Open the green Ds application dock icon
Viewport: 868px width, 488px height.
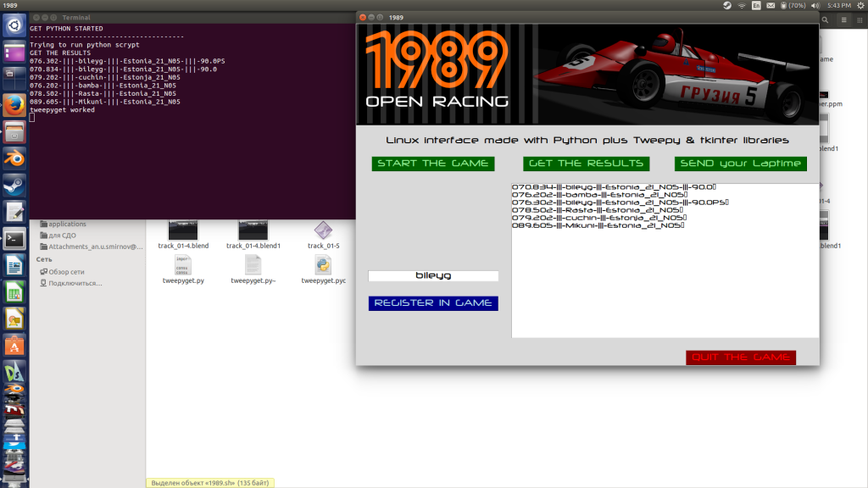pyautogui.click(x=14, y=372)
